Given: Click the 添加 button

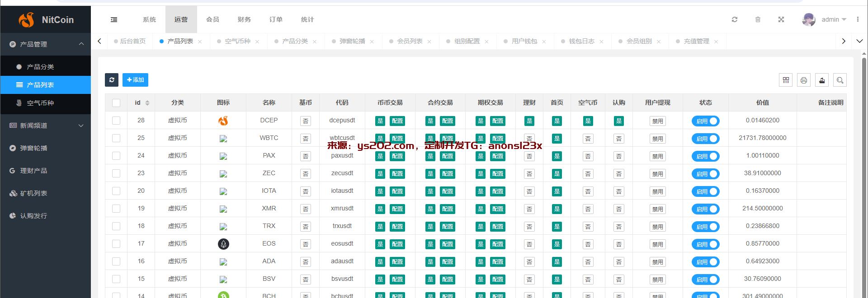Looking at the screenshot, I should [135, 80].
